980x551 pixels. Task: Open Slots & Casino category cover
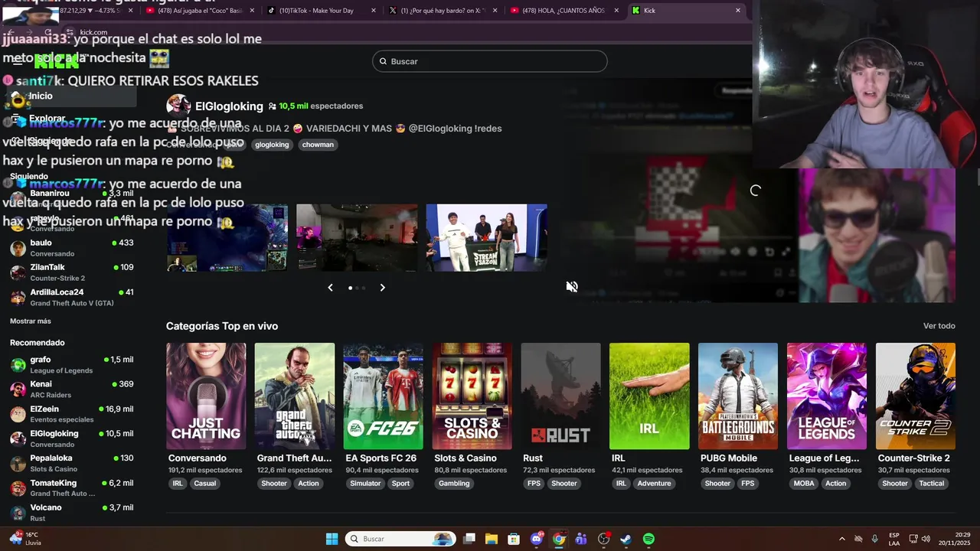tap(472, 396)
